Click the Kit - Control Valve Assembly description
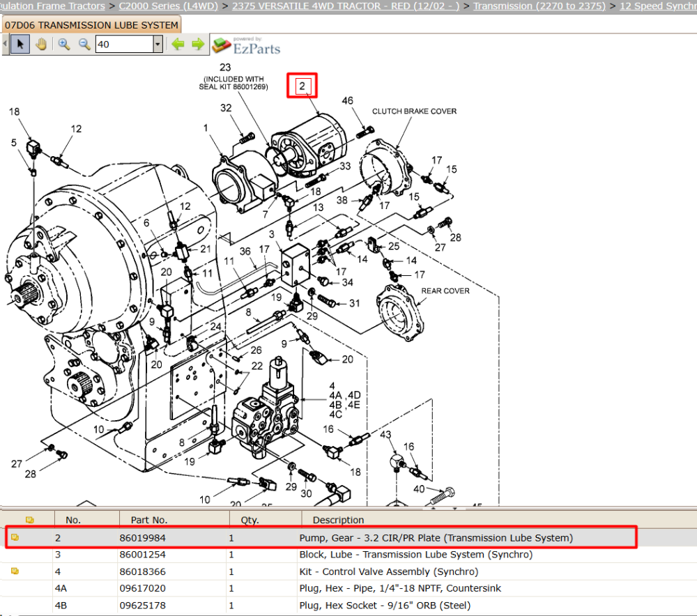 (x=389, y=571)
